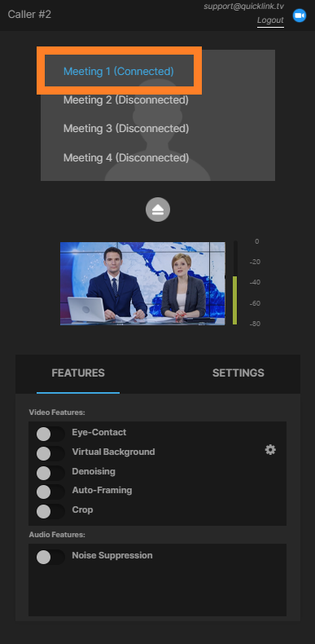Click the blue Zoom camera icon

(x=300, y=15)
